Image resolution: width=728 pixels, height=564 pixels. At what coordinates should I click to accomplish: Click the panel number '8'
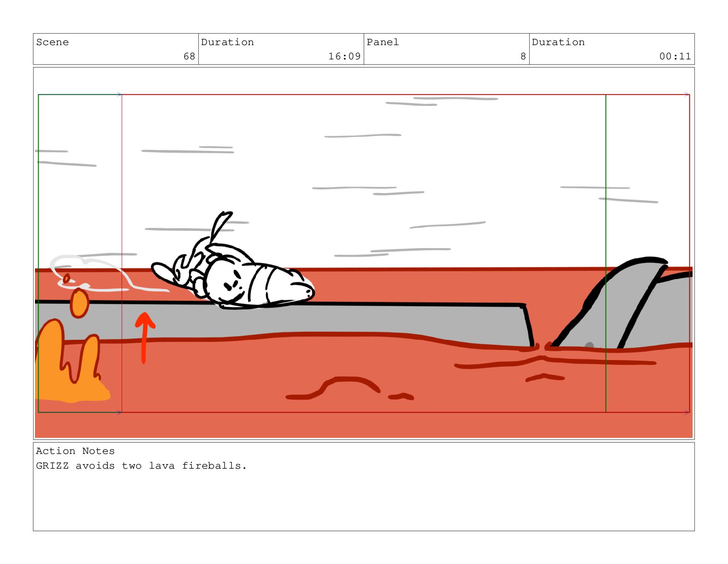tap(523, 56)
